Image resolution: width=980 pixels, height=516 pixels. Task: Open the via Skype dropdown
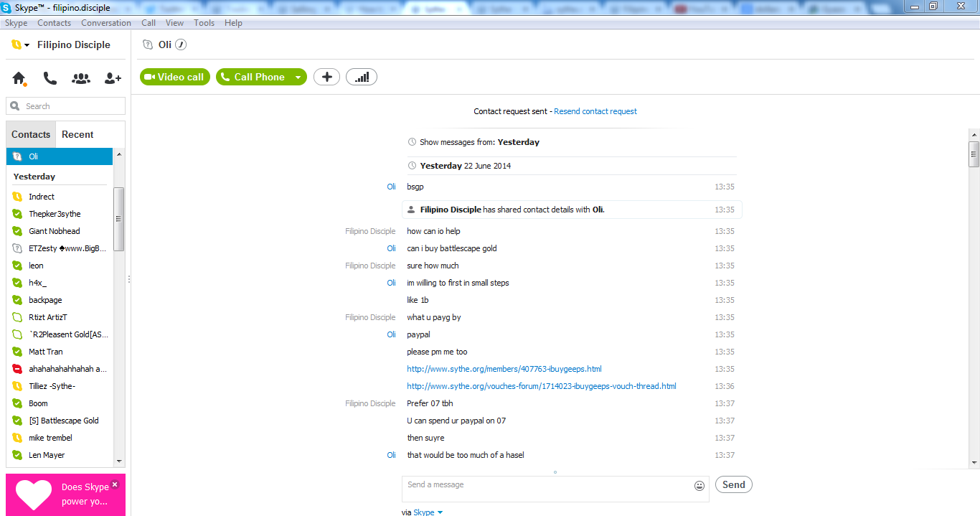tap(429, 512)
